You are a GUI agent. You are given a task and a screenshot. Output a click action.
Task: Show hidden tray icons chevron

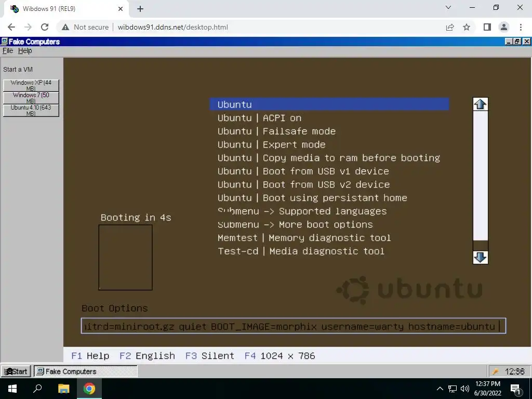[x=440, y=389]
